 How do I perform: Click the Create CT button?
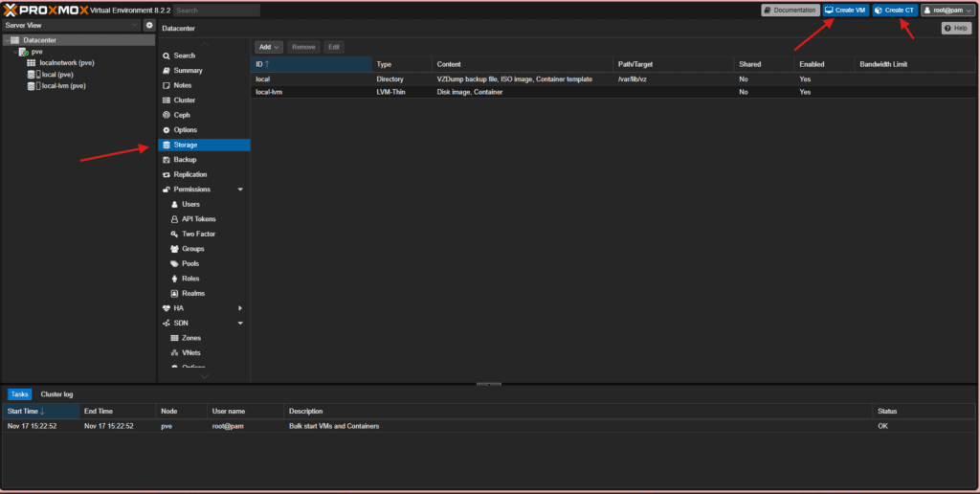point(895,10)
